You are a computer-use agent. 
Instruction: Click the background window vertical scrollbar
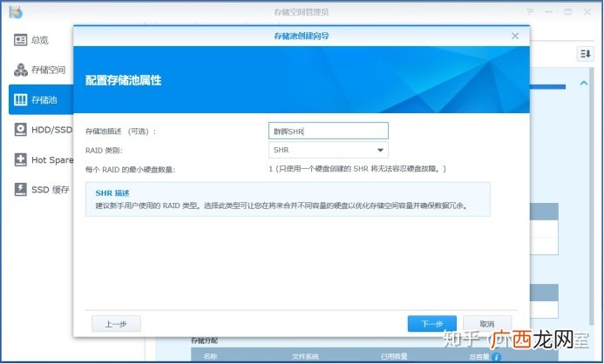point(591,196)
